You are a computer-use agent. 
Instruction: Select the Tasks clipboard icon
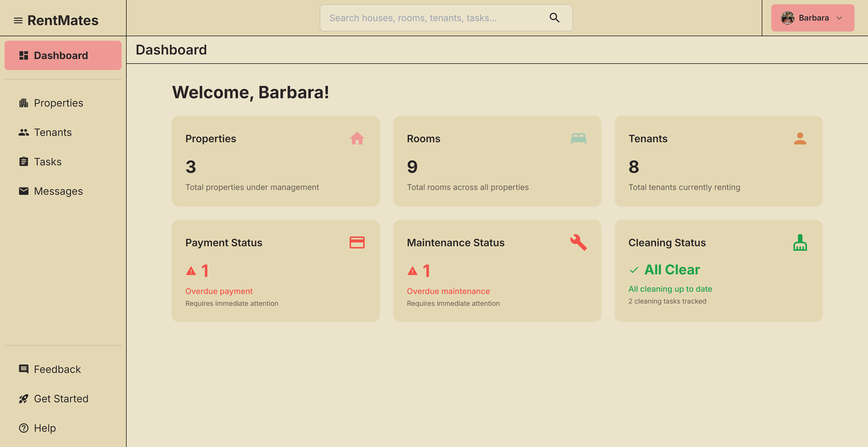pos(23,162)
